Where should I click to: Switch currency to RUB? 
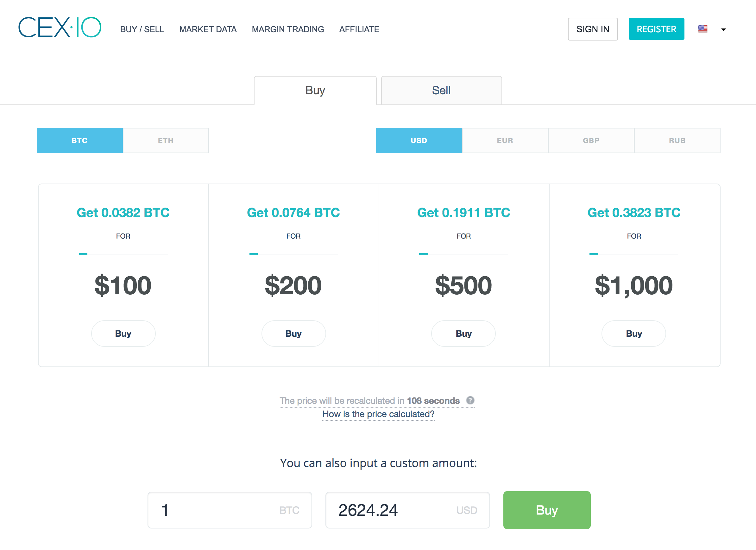pyautogui.click(x=677, y=141)
